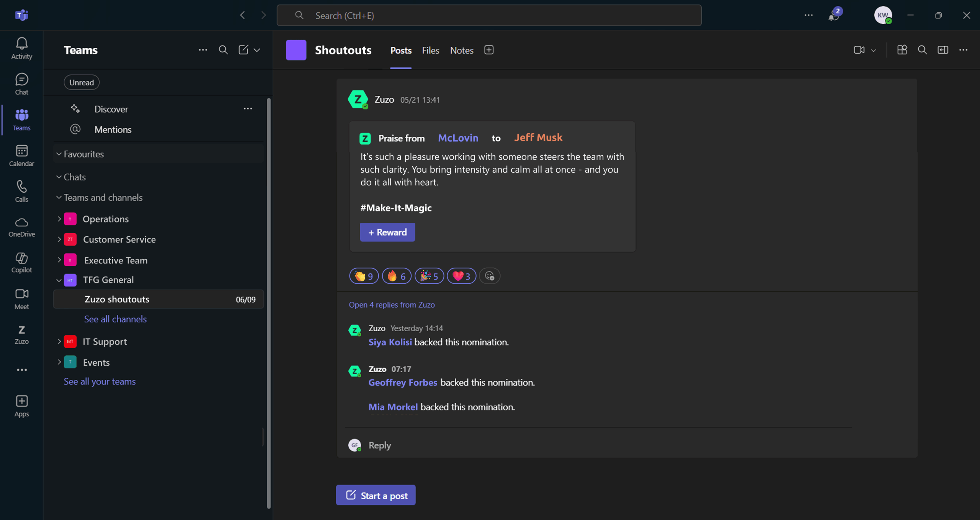Click See all channels link
Viewport: 980px width, 520px height.
(115, 319)
